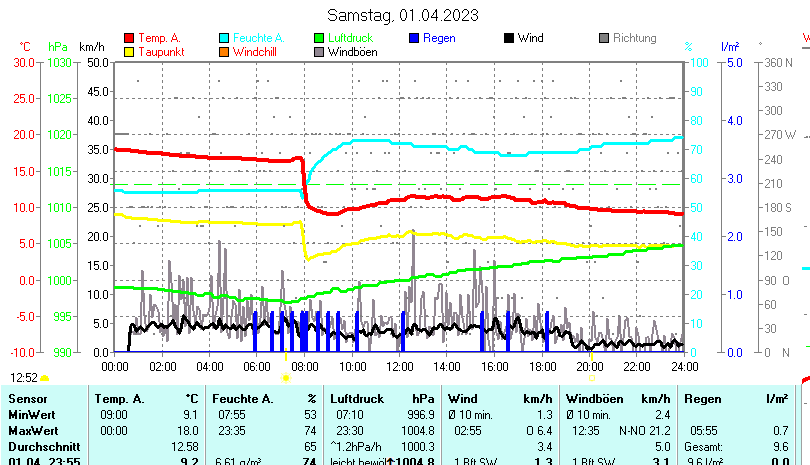The image size is (810, 465).
Task: Click the gray Richtung legend swatch
Action: (x=604, y=38)
